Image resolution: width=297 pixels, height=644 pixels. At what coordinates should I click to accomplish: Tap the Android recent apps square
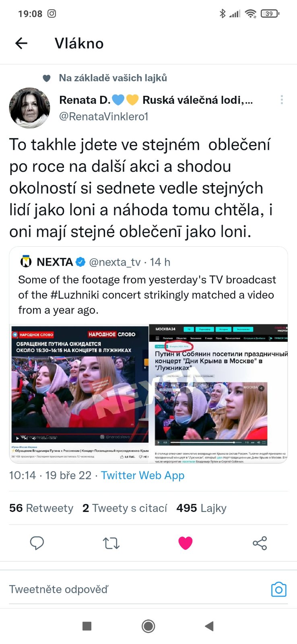click(x=87, y=626)
